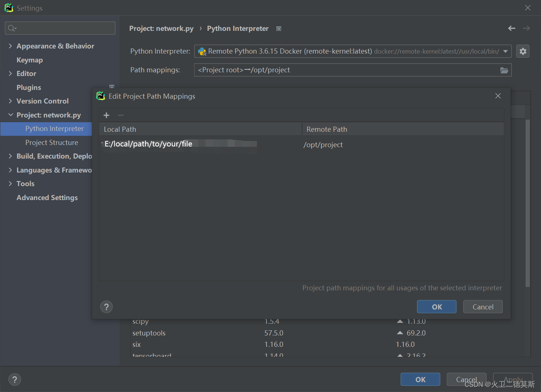Image resolution: width=541 pixels, height=392 pixels.
Task: Expand the Appearance & Behavior section
Action: 10,46
